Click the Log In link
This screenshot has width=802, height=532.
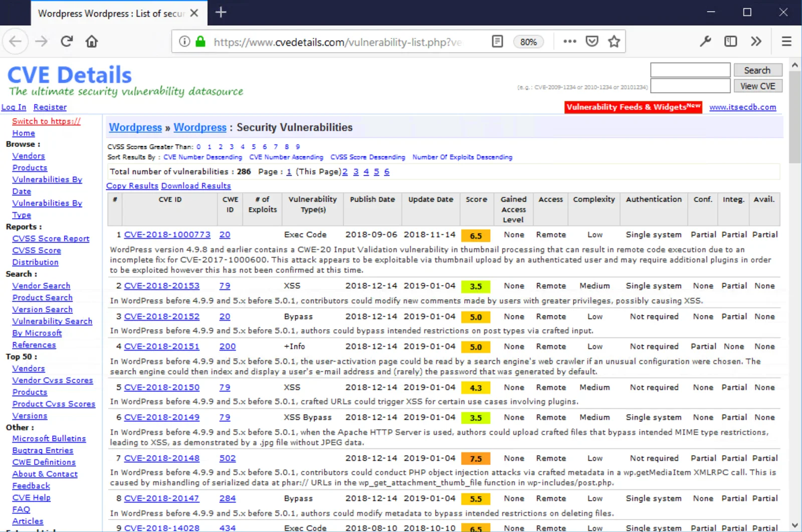14,107
